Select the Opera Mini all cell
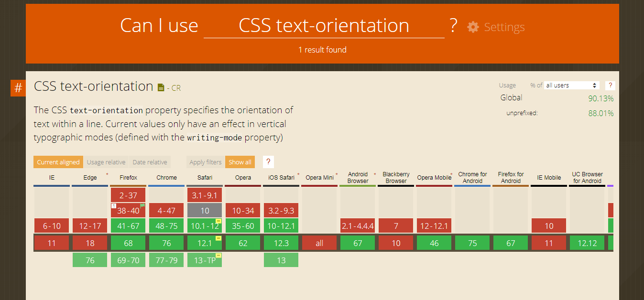Screen dimensions: 644x300 point(319,243)
